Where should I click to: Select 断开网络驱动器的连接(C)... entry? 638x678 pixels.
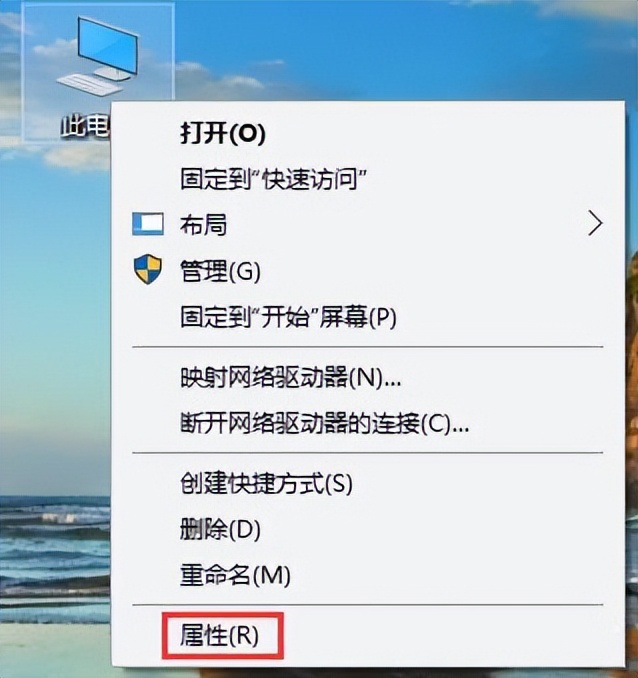tap(324, 423)
